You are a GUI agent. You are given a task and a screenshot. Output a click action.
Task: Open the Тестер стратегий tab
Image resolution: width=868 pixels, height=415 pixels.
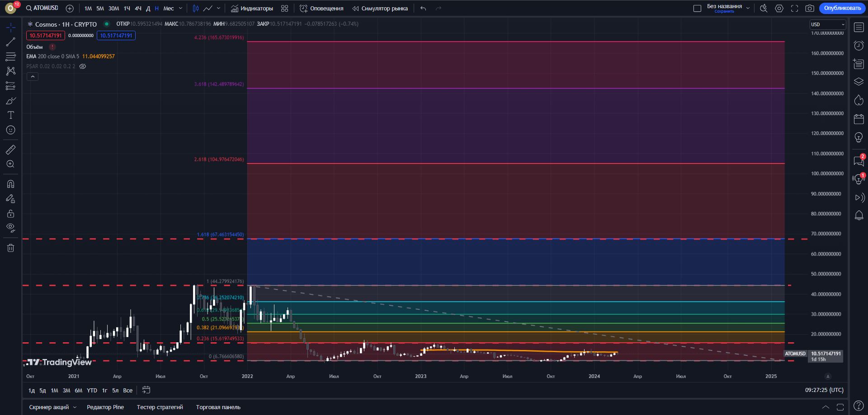click(x=160, y=407)
